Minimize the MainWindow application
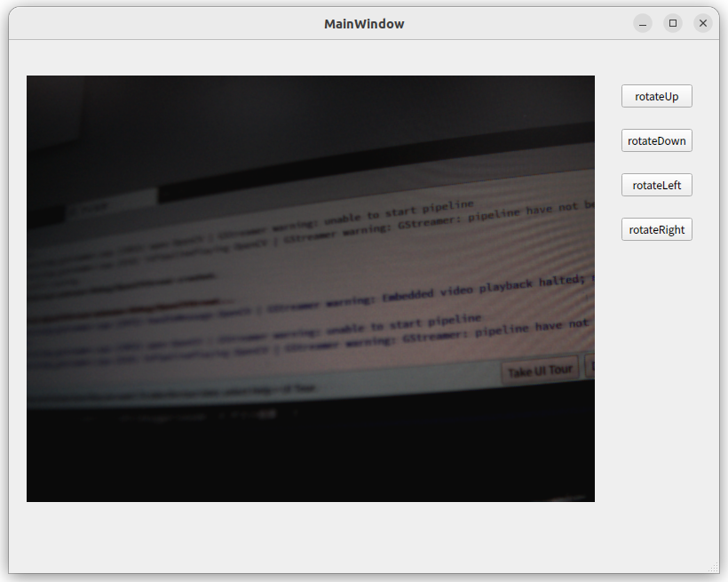The width and height of the screenshot is (728, 582). (x=642, y=23)
